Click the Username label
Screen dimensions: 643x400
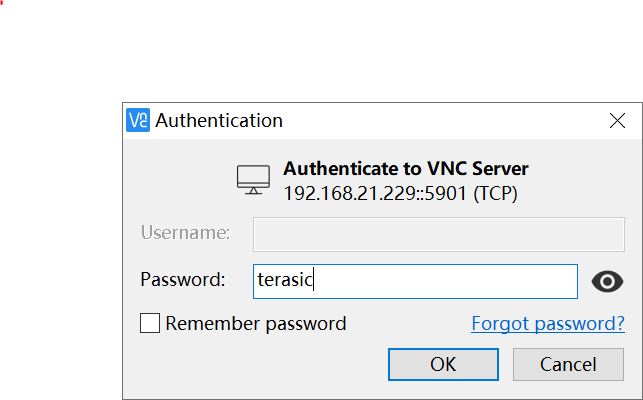185,233
